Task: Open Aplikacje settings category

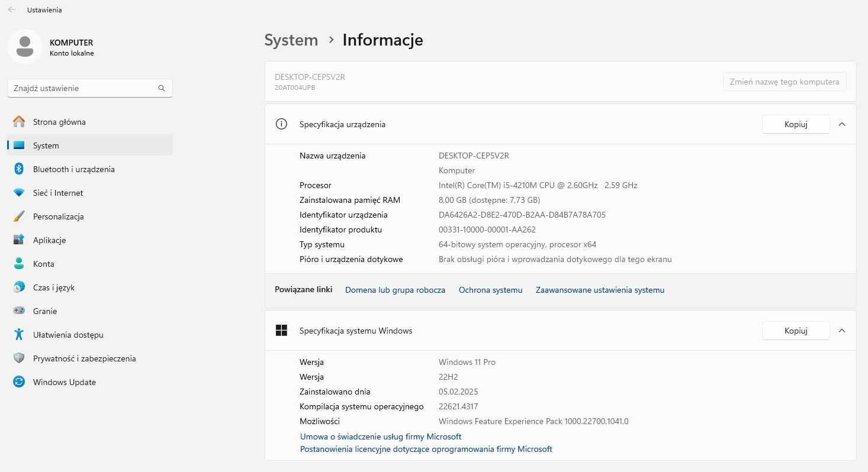Action: 90,240
